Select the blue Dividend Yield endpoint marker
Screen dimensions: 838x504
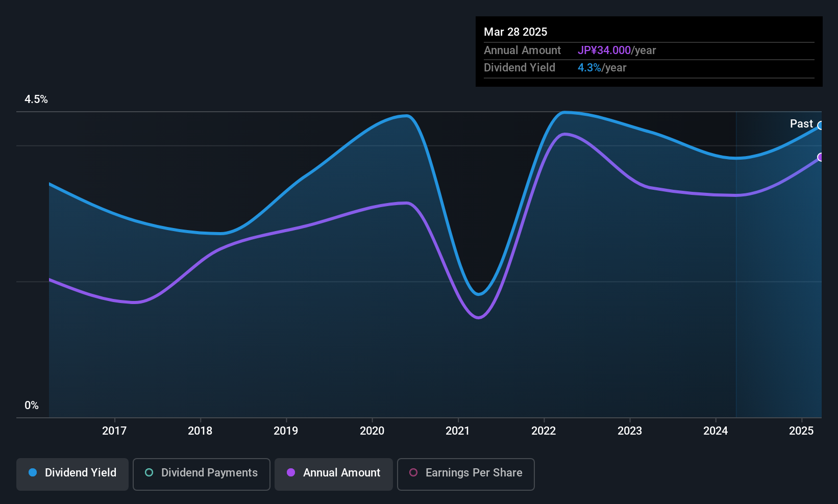click(x=820, y=125)
